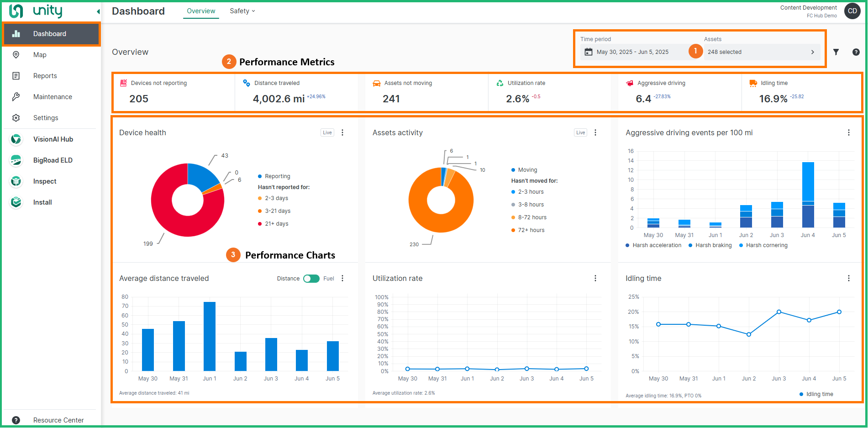Select Dashboard in the navigation menu
Screen dimensions: 868x428
point(50,33)
